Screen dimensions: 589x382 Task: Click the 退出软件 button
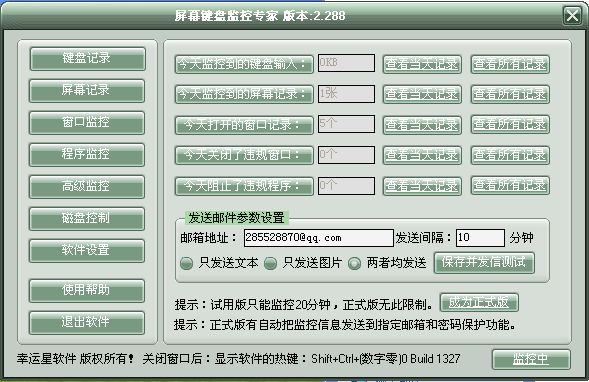click(x=87, y=322)
